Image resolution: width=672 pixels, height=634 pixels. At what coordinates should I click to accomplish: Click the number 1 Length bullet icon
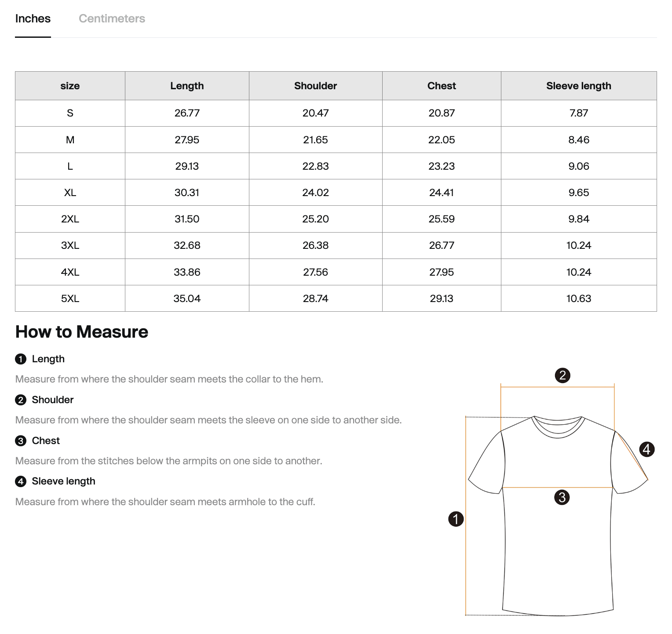21,359
